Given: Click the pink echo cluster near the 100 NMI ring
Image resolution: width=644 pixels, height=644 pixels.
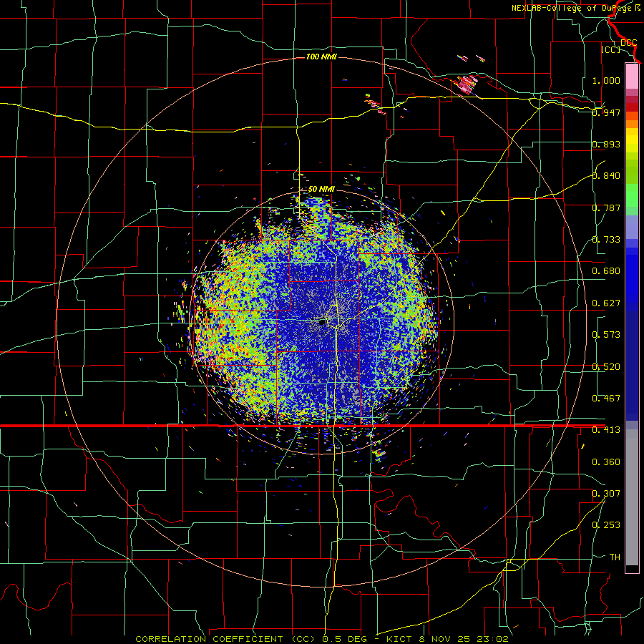Looking at the screenshot, I should [466, 84].
